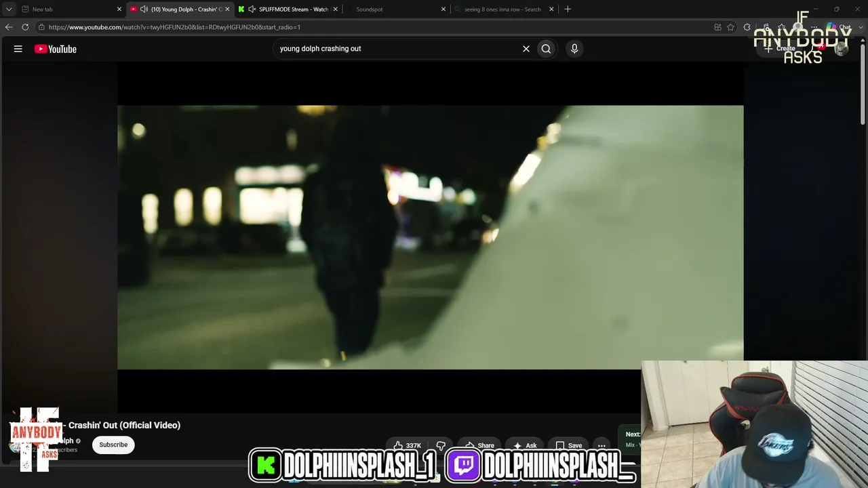Screen dimensions: 868x488
Task: Clear the YouTube search query
Action: (x=526, y=49)
